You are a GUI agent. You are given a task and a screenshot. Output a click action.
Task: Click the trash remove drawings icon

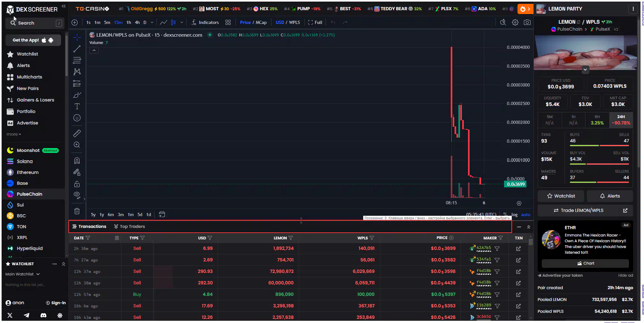tap(77, 211)
